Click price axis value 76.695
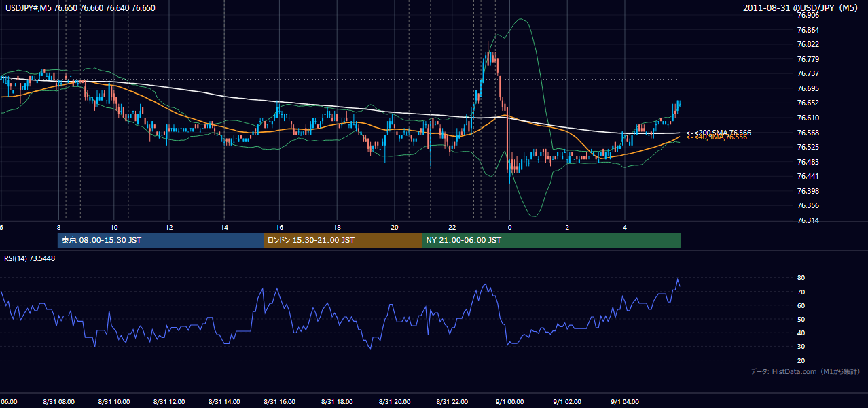Viewport: 868px width, 408px height. pos(808,88)
